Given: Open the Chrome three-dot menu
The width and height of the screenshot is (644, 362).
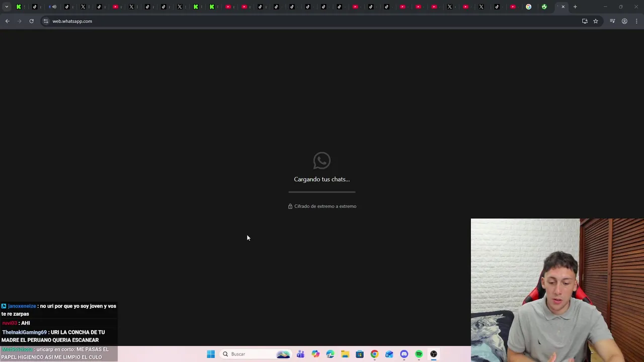Looking at the screenshot, I should tap(636, 21).
